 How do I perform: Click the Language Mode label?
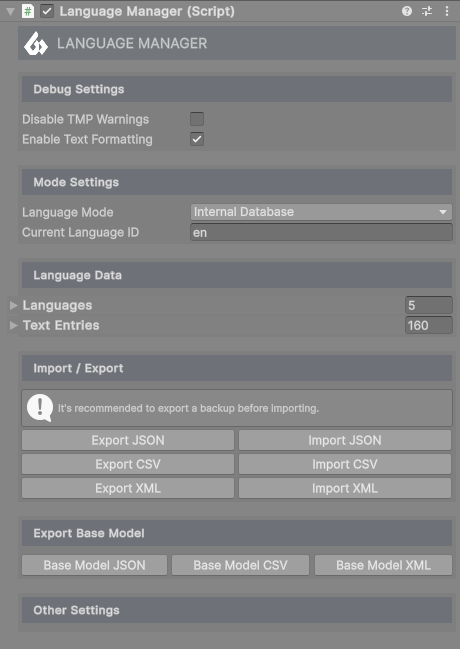(67, 212)
